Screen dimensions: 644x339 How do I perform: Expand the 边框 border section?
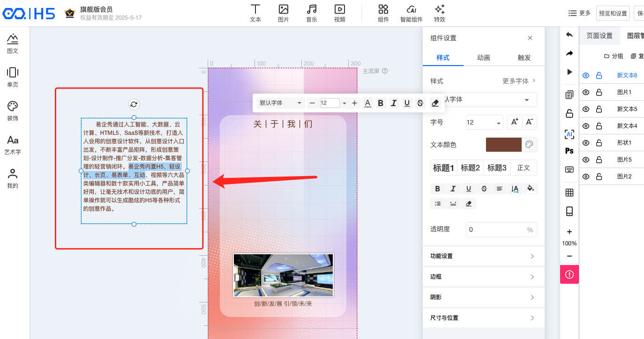[484, 277]
